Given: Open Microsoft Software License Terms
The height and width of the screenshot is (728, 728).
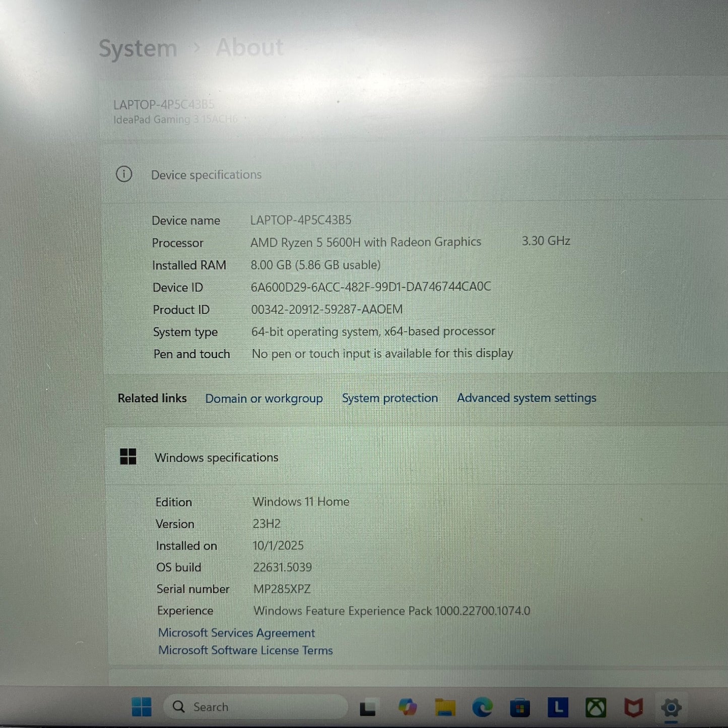Looking at the screenshot, I should 245,650.
